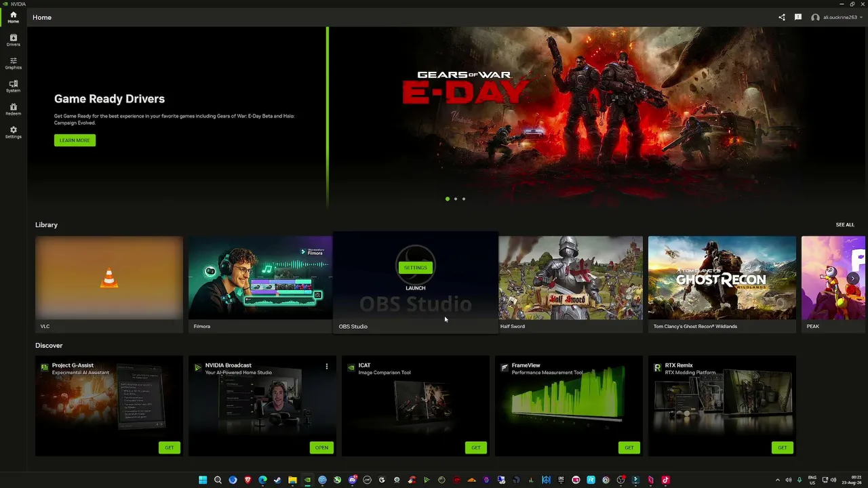Screen dimensions: 868x488
Task: Open Brave browser from the taskbar
Action: pyautogui.click(x=248, y=480)
